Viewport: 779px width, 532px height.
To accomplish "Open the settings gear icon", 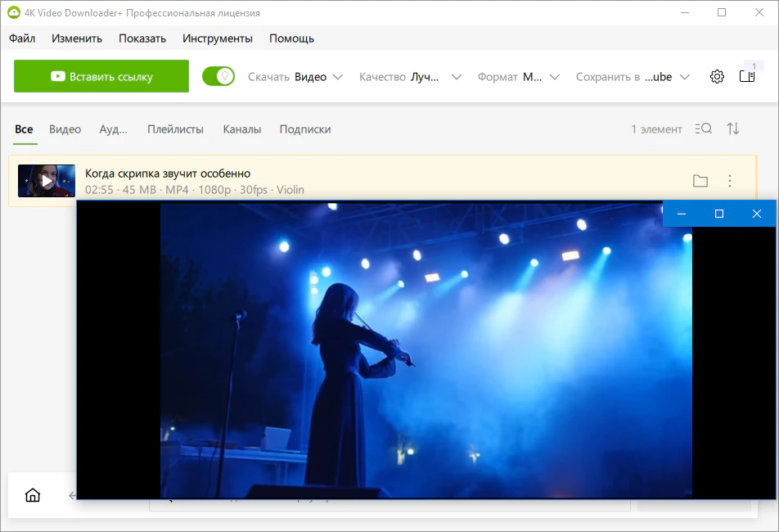I will point(717,76).
